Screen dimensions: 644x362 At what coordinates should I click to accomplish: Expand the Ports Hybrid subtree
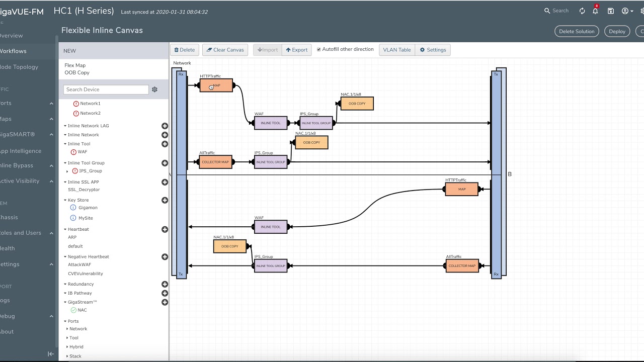point(67,347)
